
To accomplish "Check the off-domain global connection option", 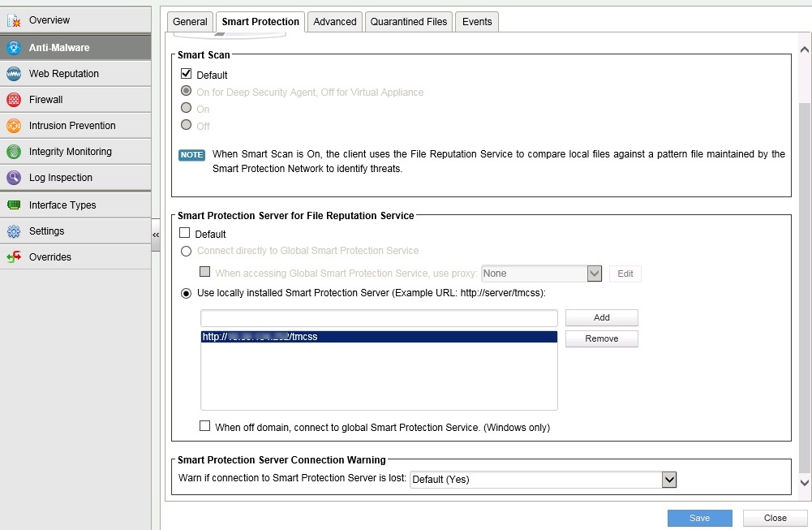I will tap(205, 426).
